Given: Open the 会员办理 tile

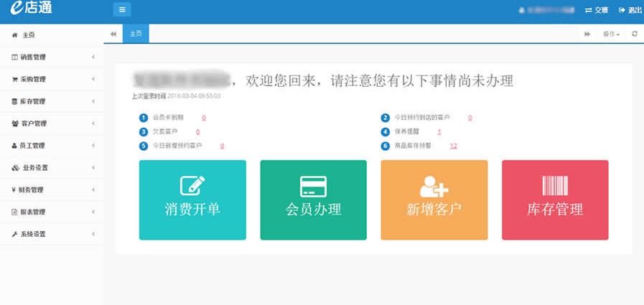Looking at the screenshot, I should pyautogui.click(x=313, y=200).
